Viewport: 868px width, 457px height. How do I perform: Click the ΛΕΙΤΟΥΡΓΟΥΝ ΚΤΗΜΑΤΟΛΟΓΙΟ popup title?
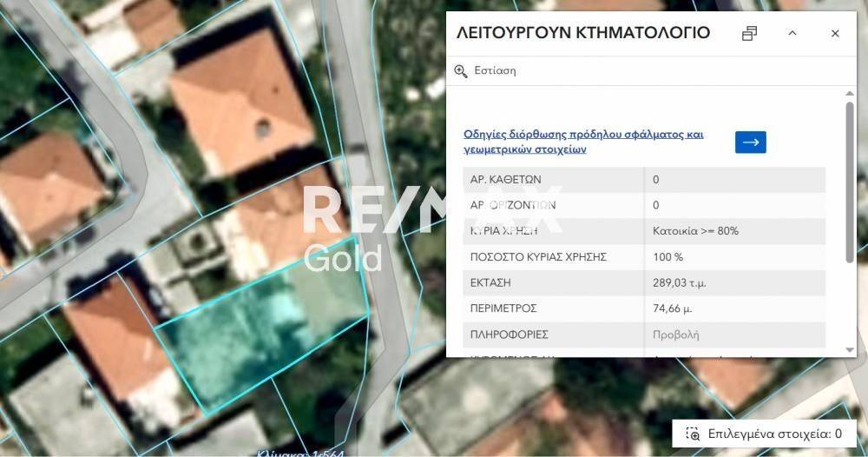click(582, 34)
